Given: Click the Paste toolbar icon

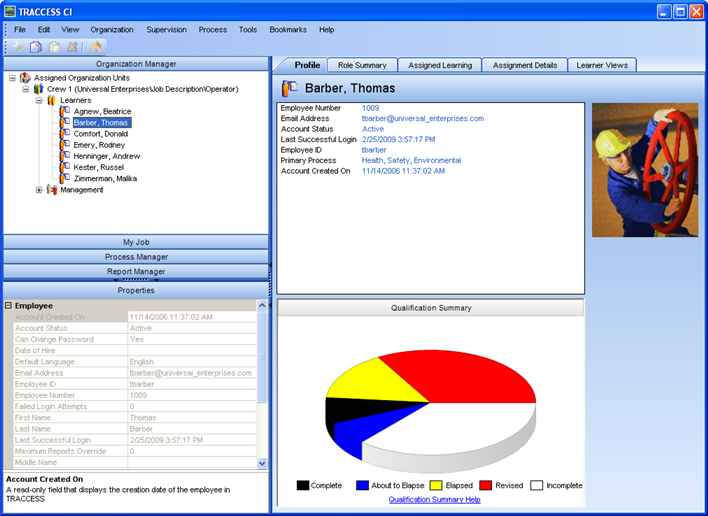Looking at the screenshot, I should click(54, 47).
